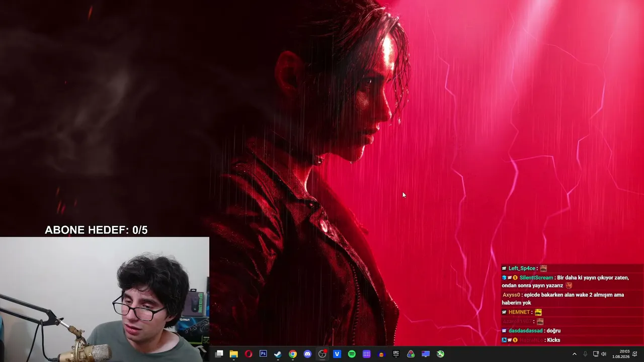644x362 pixels.
Task: Open the clock and calendar flyout
Action: pyautogui.click(x=621, y=354)
